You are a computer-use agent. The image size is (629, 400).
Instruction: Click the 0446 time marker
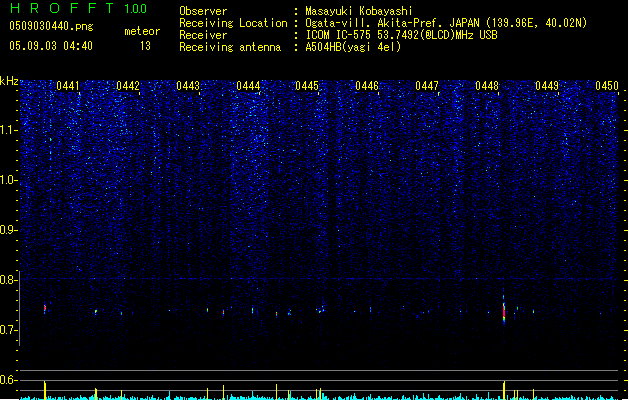tap(367, 85)
